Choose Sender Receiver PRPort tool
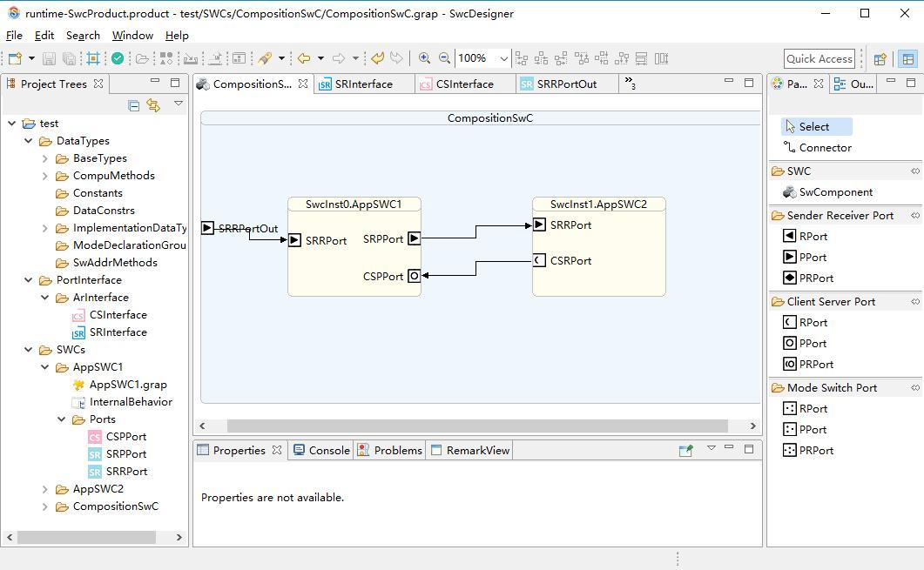 click(815, 278)
